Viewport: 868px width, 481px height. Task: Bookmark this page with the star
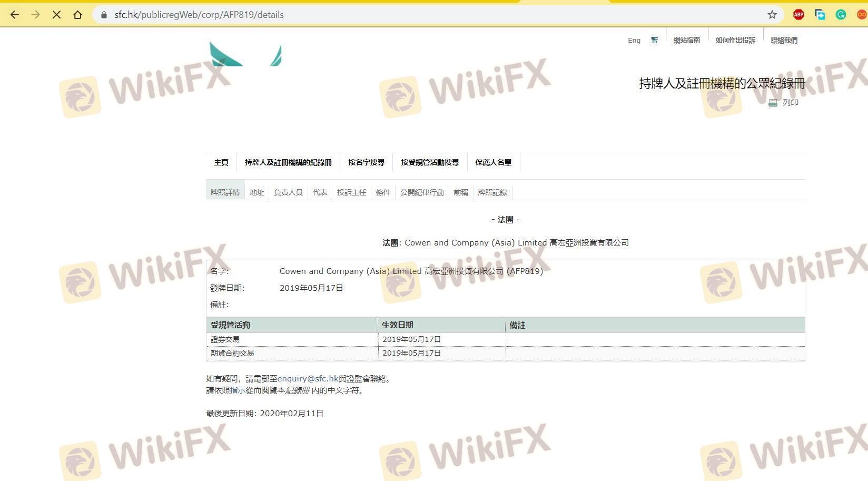click(x=772, y=15)
